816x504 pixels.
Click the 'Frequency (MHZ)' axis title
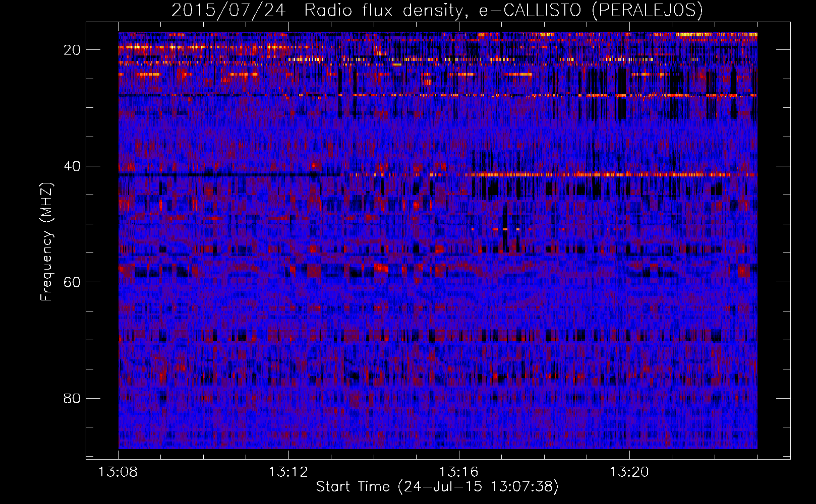(x=46, y=241)
